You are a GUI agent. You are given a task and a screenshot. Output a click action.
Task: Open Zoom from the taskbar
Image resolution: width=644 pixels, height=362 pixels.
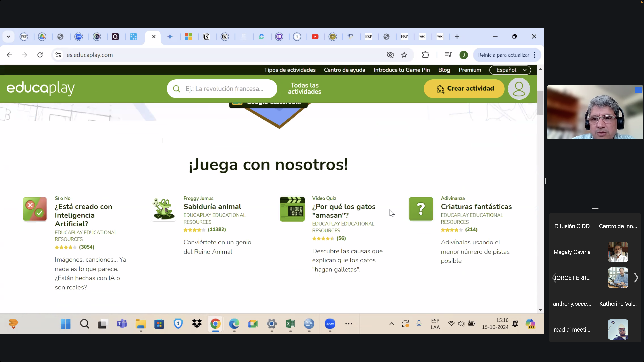(x=330, y=324)
